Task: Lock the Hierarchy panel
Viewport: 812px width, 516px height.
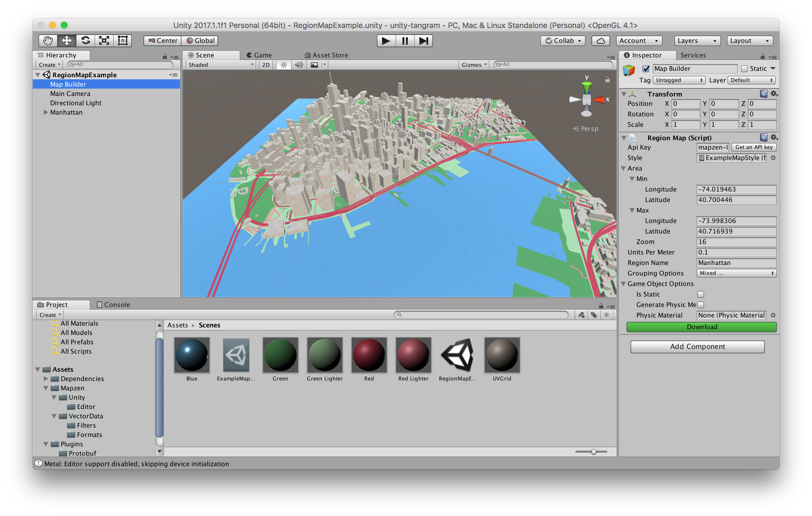Action: pyautogui.click(x=164, y=56)
